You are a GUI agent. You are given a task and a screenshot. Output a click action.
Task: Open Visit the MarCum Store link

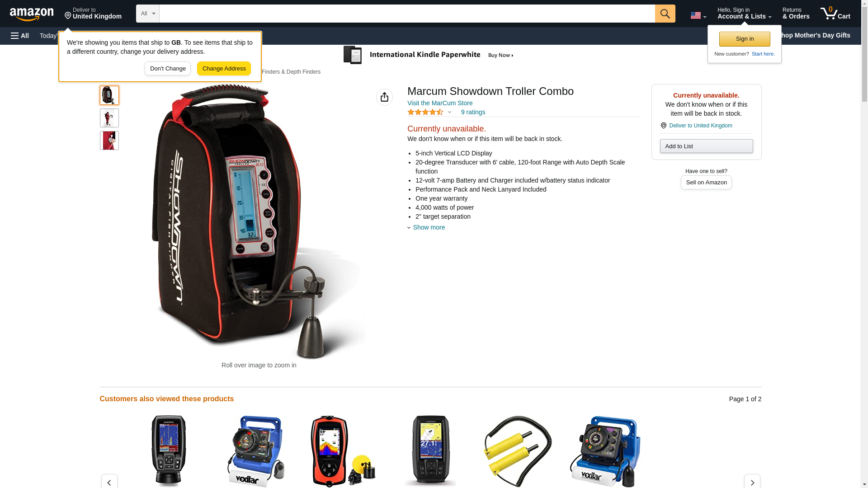pyautogui.click(x=440, y=103)
